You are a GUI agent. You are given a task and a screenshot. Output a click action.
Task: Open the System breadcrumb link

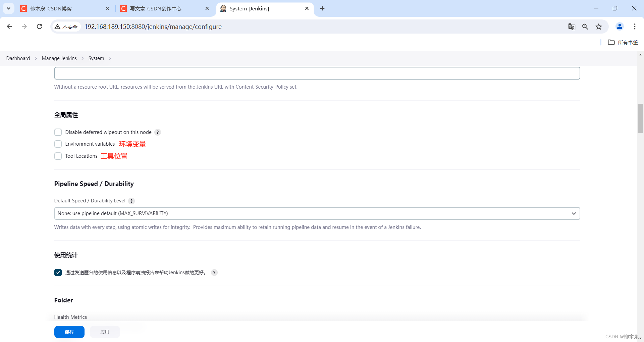point(96,58)
